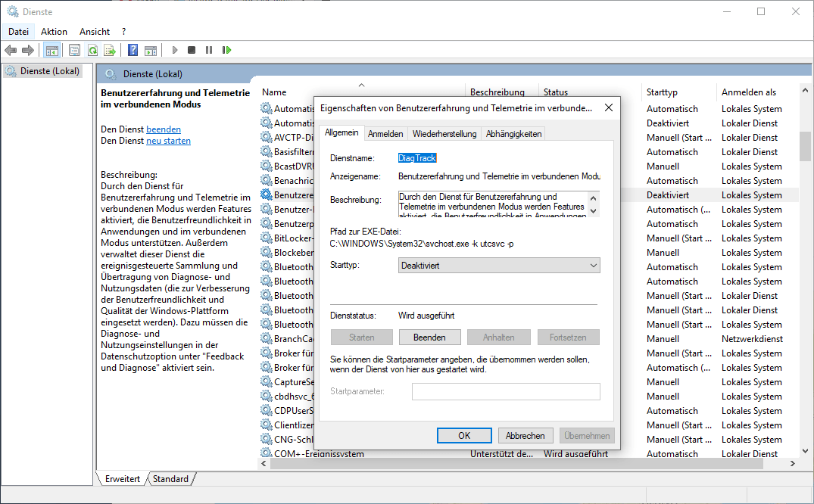
Task: Open the Abhängigkeiten tab
Action: [x=513, y=134]
